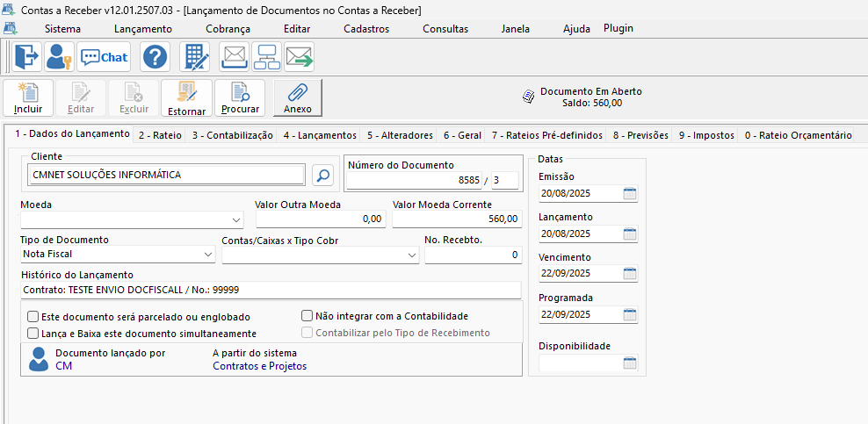
Task: Click the Estornar toolbar button
Action: (x=186, y=97)
